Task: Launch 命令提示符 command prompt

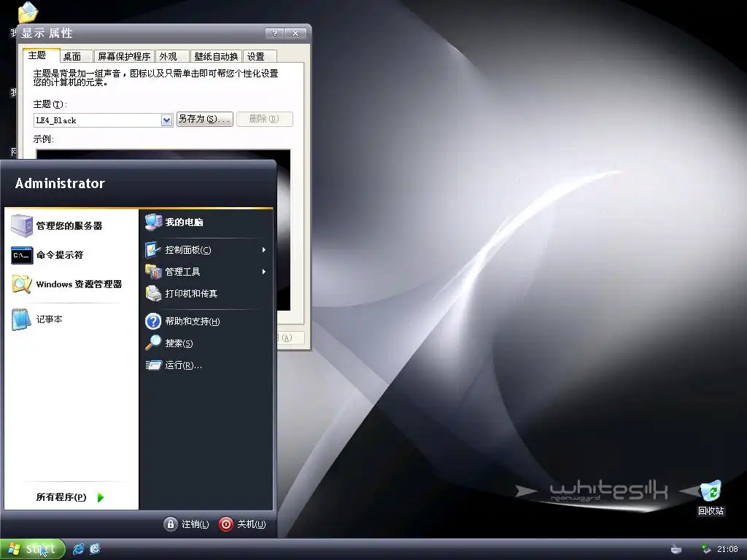Action: [x=71, y=255]
